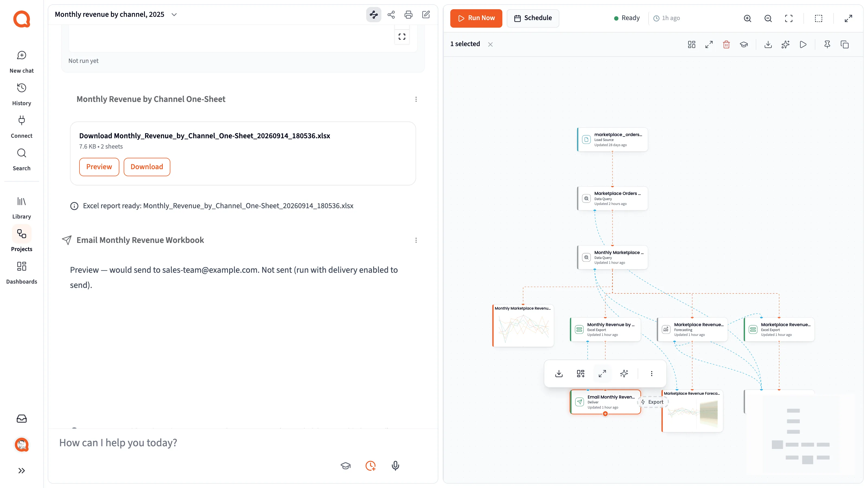The width and height of the screenshot is (868, 488).
Task: Click the download icon in node floating toolbar
Action: pyautogui.click(x=559, y=374)
